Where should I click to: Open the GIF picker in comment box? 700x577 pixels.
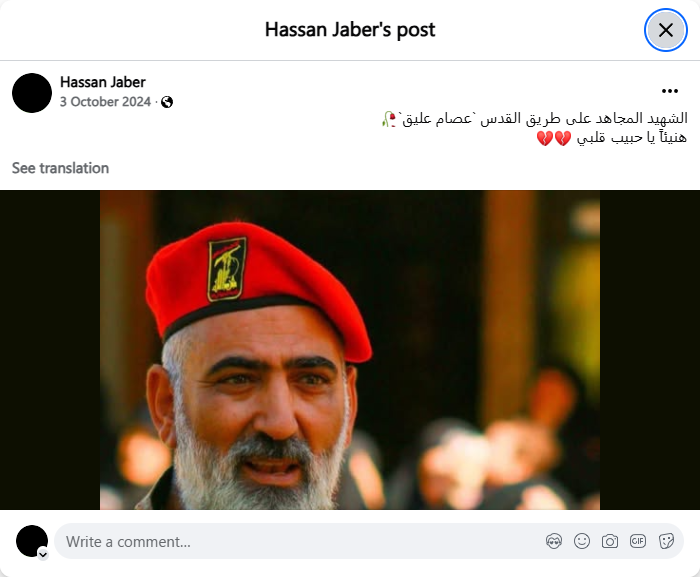click(x=638, y=541)
